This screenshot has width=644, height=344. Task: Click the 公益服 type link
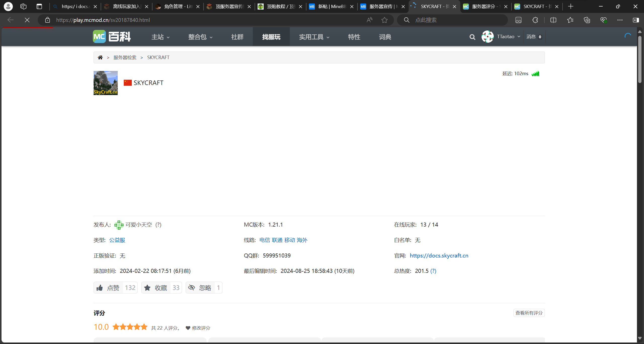click(x=117, y=240)
